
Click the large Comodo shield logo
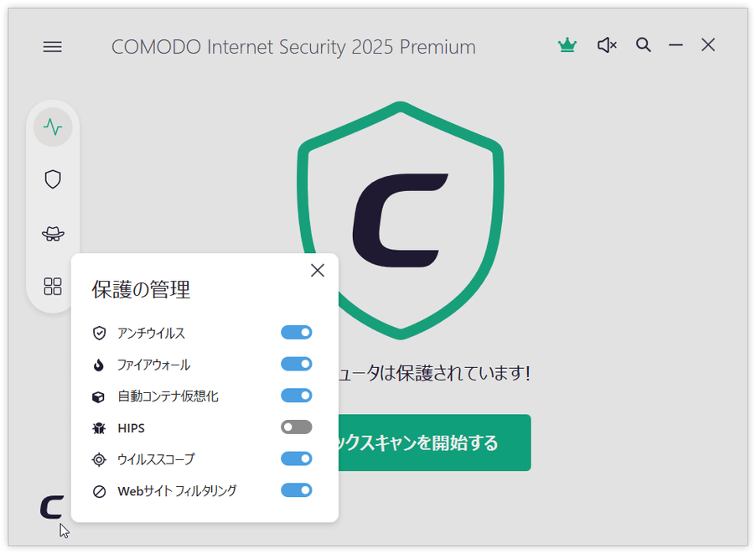click(401, 220)
